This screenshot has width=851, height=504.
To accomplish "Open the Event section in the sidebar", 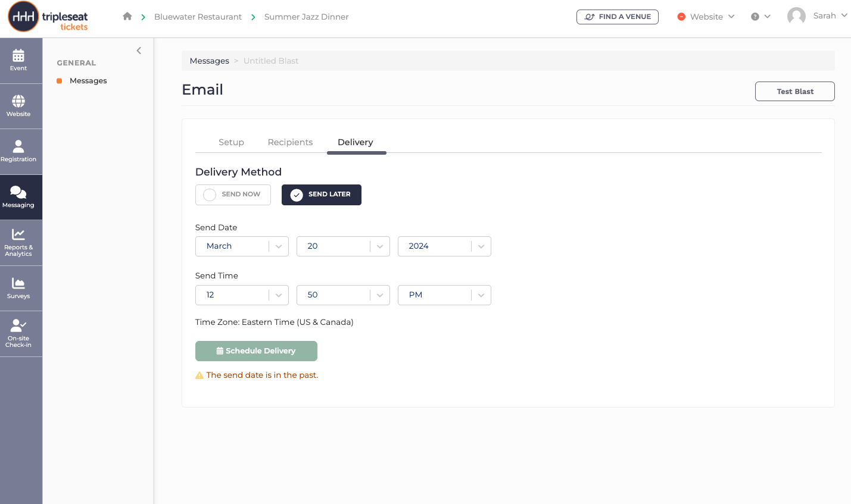I will pyautogui.click(x=18, y=60).
